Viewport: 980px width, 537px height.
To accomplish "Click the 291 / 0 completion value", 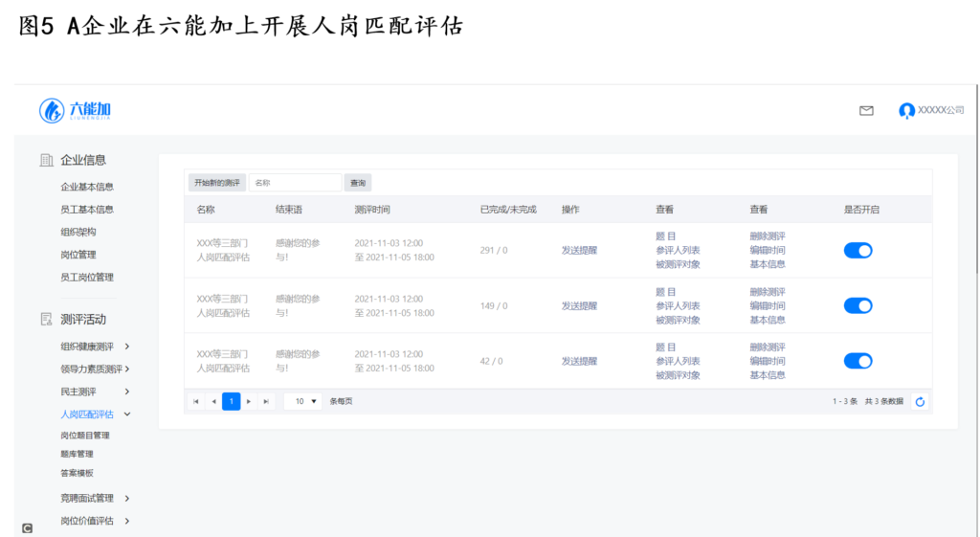I will (x=494, y=250).
